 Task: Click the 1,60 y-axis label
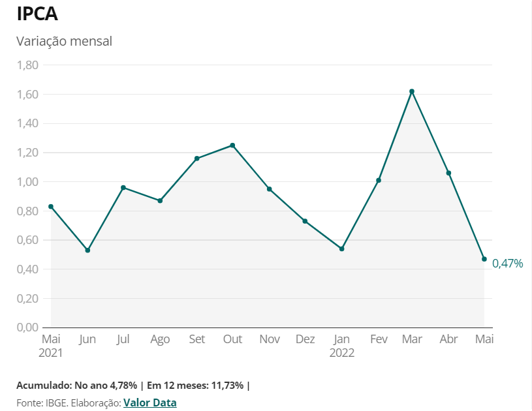27,95
